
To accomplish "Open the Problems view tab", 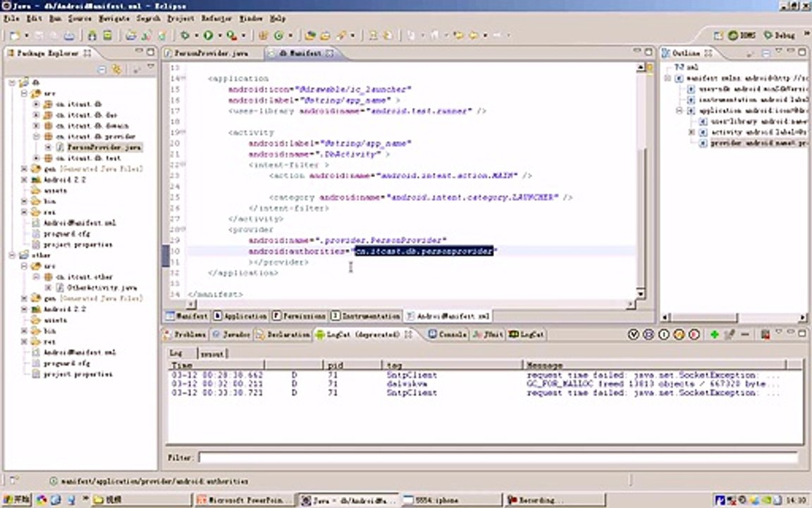I will 185,334.
